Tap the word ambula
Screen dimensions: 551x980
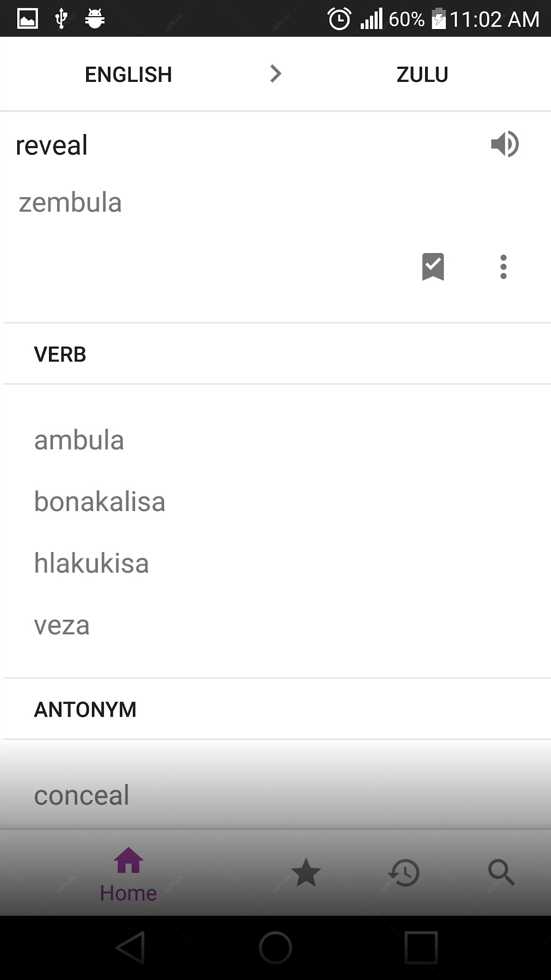[79, 440]
